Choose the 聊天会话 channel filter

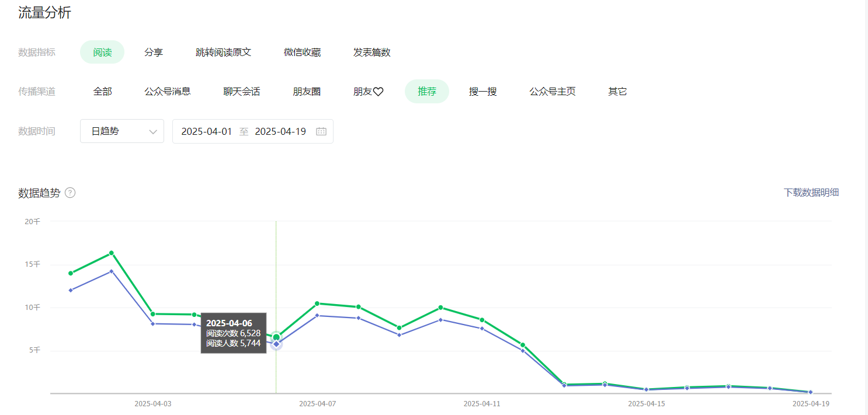242,92
